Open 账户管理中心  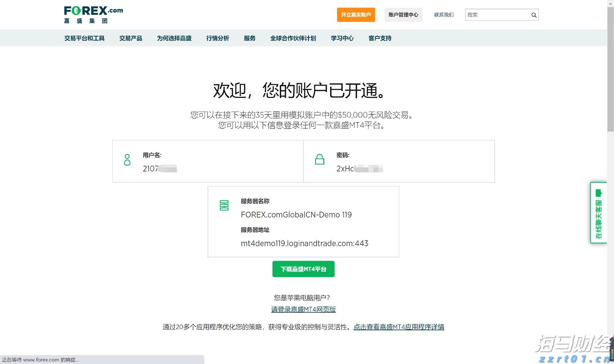click(403, 14)
